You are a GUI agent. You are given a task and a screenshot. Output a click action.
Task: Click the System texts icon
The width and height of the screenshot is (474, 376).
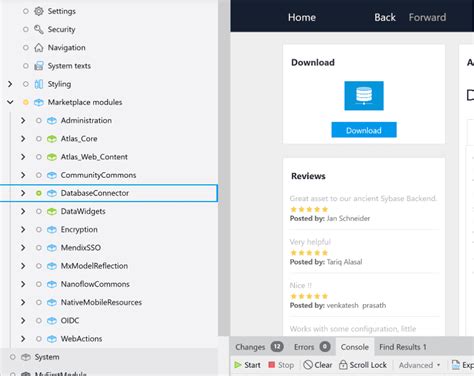click(39, 66)
